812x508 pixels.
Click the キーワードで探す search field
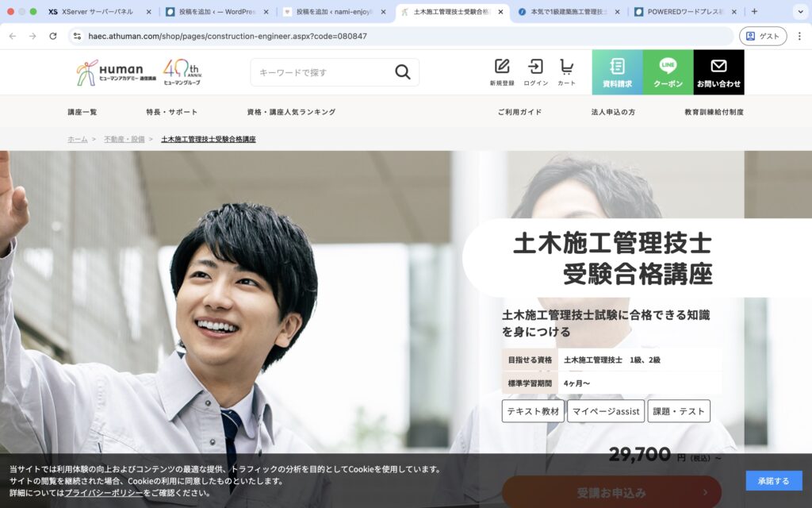coord(321,72)
